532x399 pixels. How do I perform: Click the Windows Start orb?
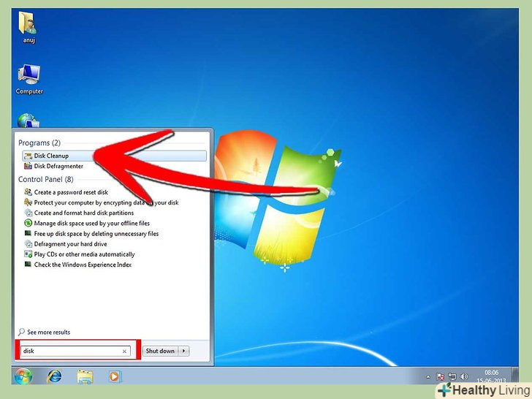pos(23,376)
